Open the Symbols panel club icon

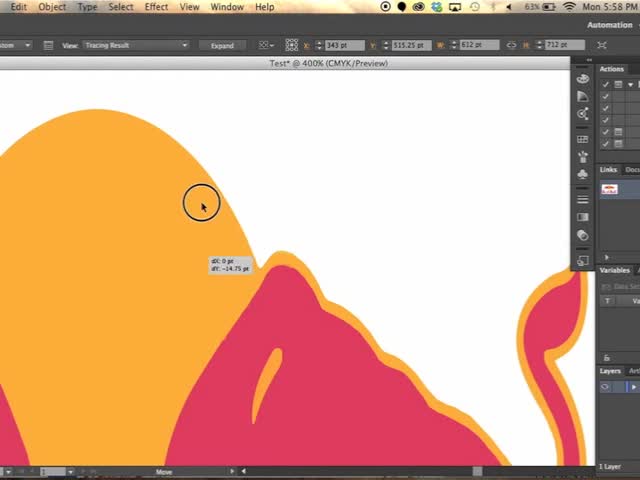[583, 174]
